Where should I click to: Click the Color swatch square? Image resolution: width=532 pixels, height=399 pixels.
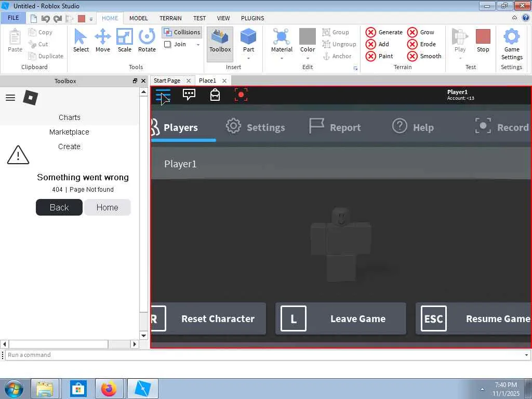[308, 37]
